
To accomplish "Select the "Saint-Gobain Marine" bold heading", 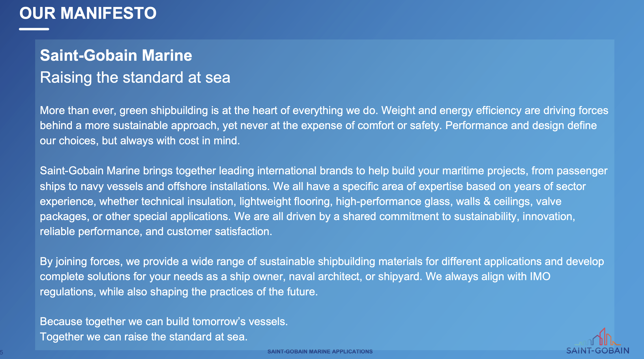I will [x=116, y=55].
